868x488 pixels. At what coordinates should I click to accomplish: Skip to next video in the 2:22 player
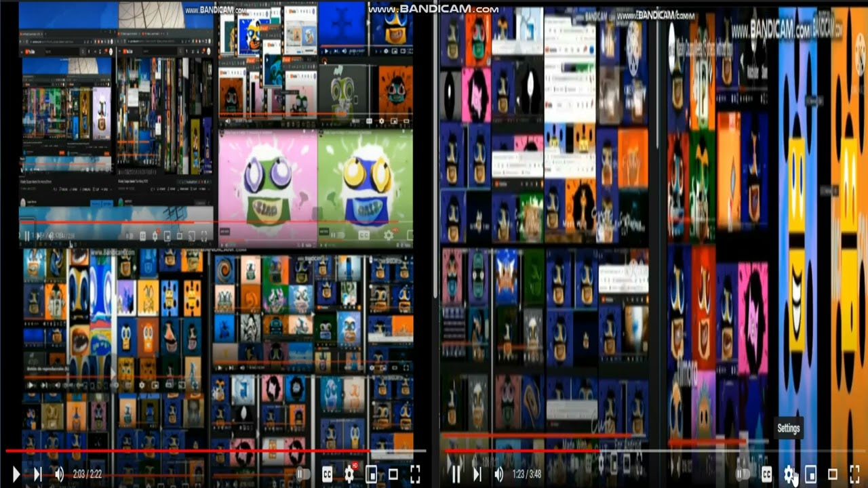point(38,474)
